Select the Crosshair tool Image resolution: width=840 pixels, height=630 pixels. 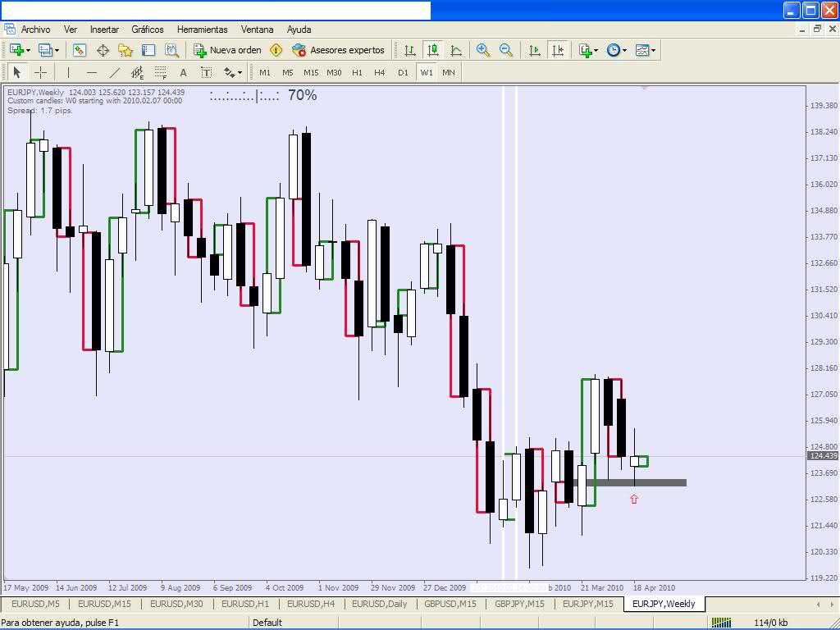(40, 72)
